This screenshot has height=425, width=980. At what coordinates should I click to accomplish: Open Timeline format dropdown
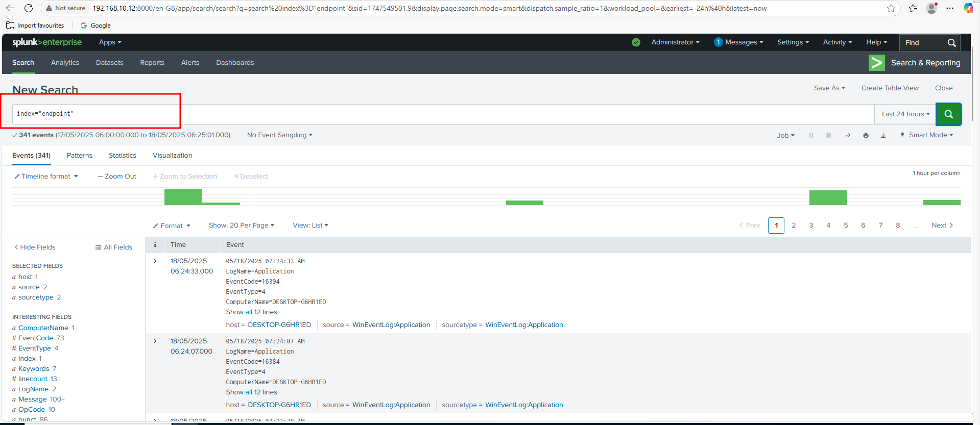tap(46, 177)
